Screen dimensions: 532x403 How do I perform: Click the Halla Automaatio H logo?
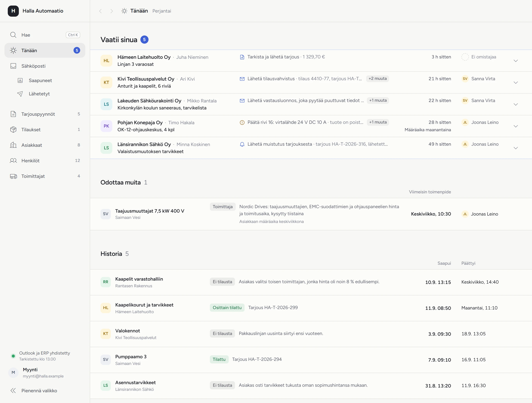click(13, 11)
